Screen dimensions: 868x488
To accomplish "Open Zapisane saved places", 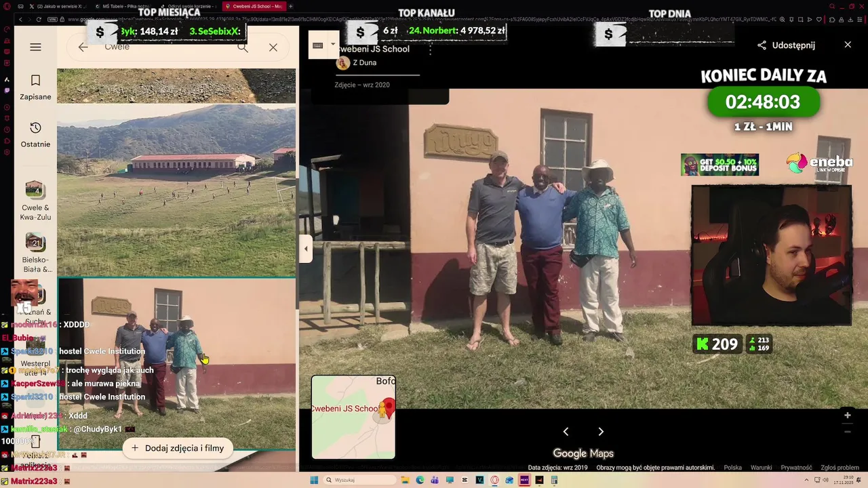I will tap(35, 87).
